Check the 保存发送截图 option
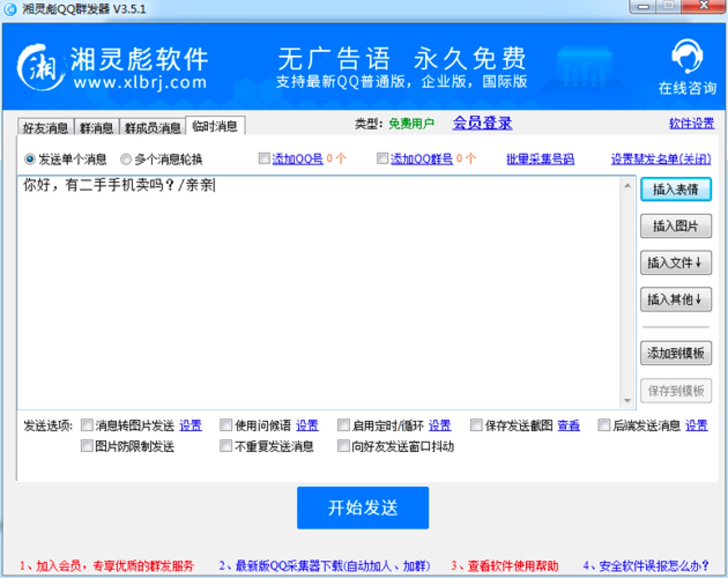728x578 pixels. point(476,425)
